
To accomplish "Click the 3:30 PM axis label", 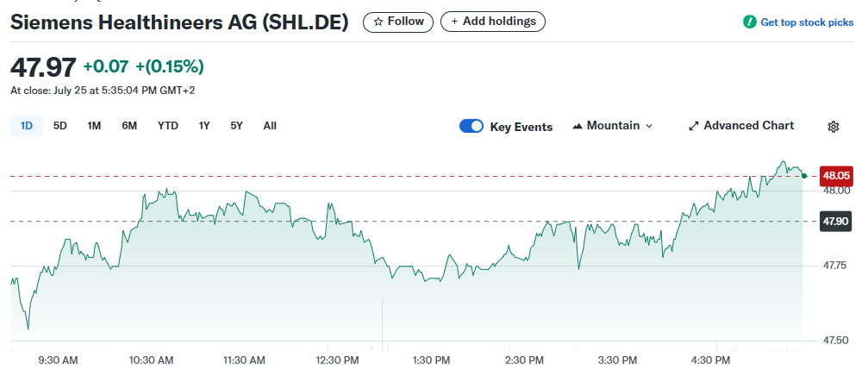I will [617, 360].
